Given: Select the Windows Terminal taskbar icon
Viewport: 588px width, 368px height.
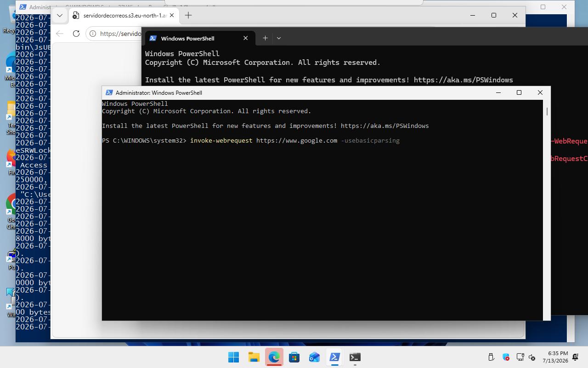Looking at the screenshot, I should point(355,357).
